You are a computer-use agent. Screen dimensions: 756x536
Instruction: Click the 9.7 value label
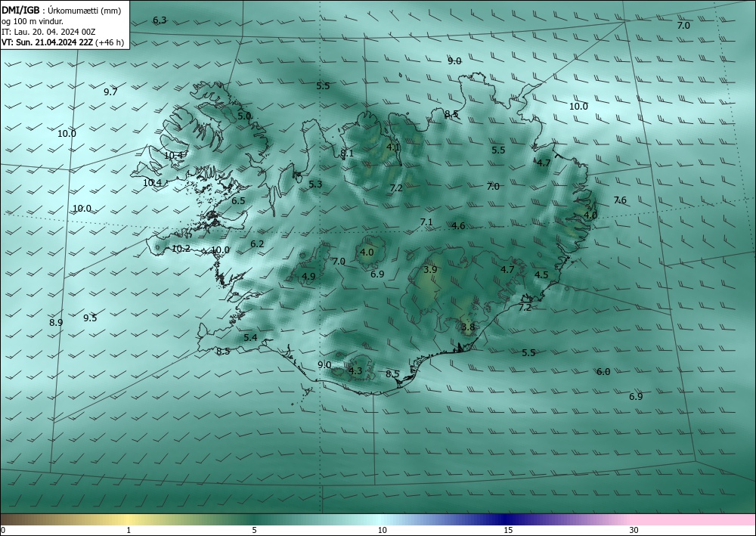[110, 91]
